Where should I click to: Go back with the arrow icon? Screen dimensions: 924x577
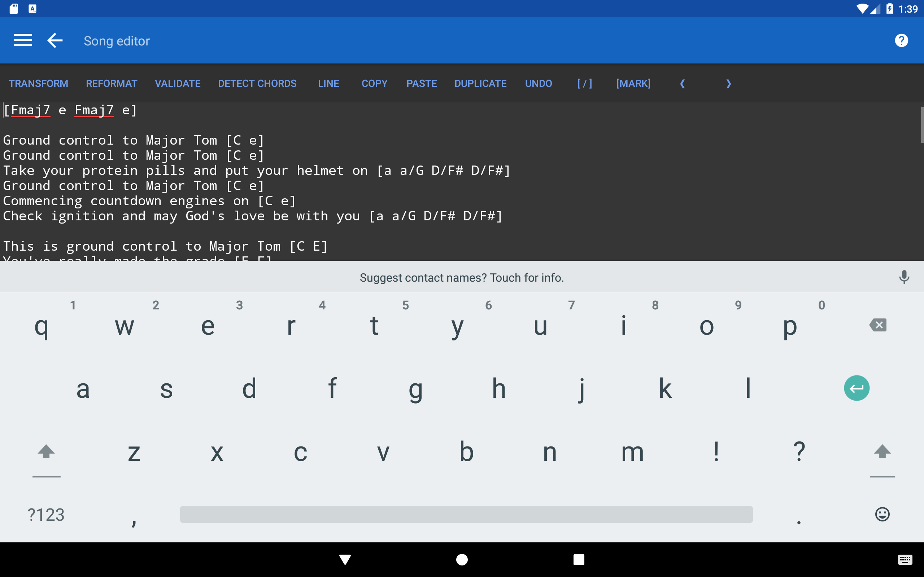click(x=55, y=40)
